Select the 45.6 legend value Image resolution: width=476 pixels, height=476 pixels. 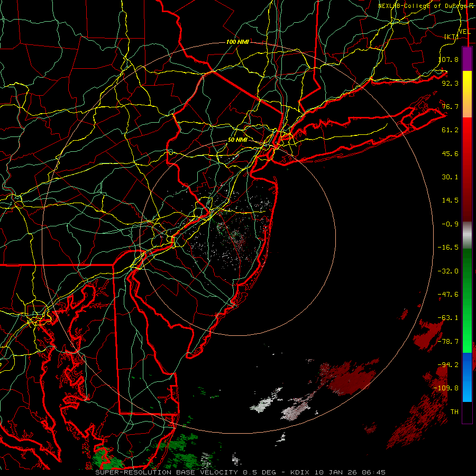click(450, 153)
